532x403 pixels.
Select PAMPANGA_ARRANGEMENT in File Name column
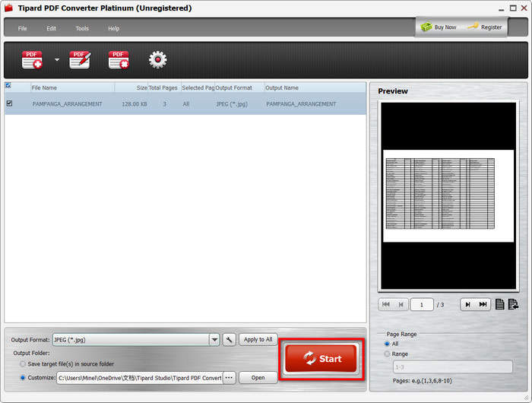tap(67, 104)
